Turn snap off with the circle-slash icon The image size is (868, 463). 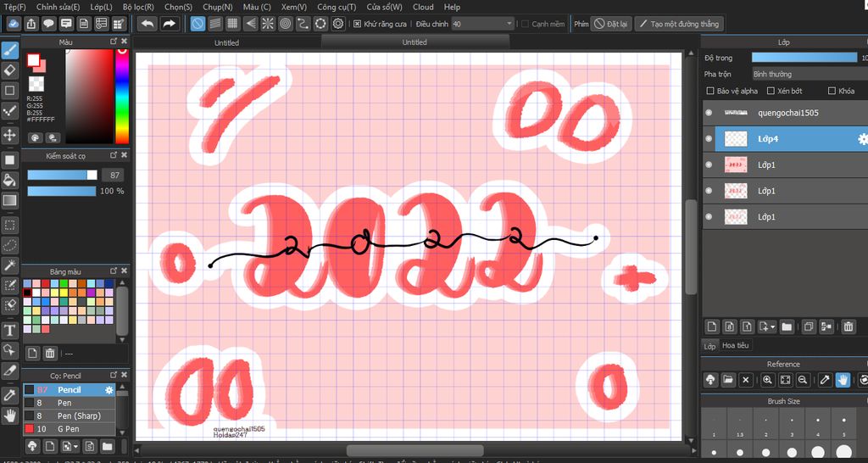pyautogui.click(x=198, y=24)
